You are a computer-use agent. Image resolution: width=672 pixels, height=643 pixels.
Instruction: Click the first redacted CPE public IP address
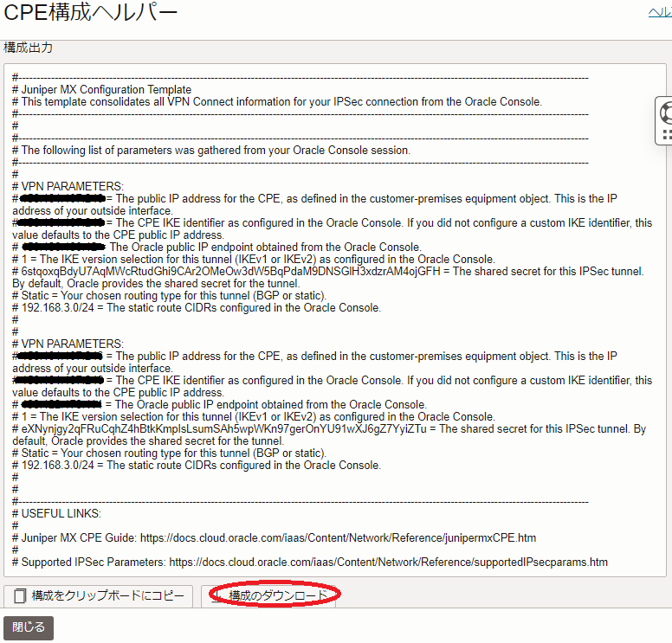pos(63,198)
